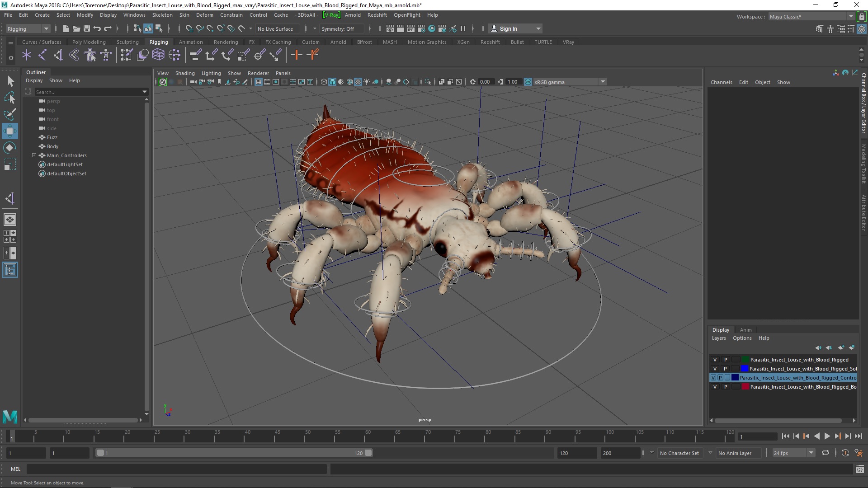Click go to end of playback range
Image resolution: width=868 pixels, height=488 pixels.
(x=858, y=436)
